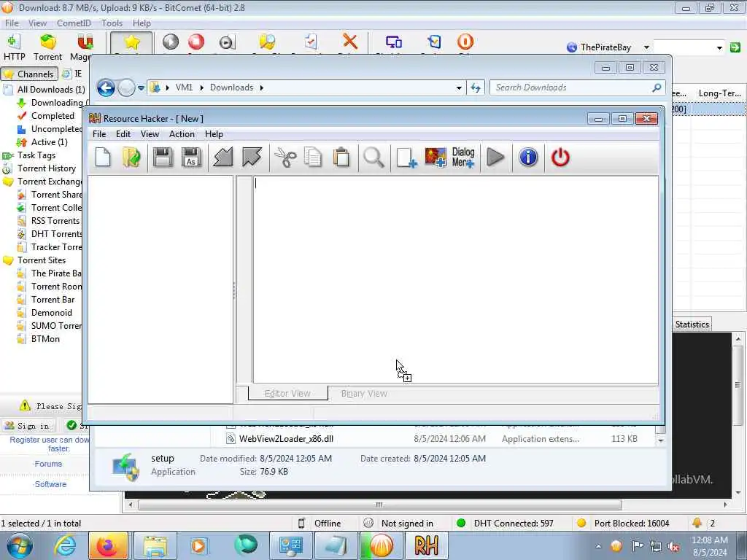Click Save icon in Resource Hacker toolbar
This screenshot has height=560, width=747.
(x=163, y=157)
